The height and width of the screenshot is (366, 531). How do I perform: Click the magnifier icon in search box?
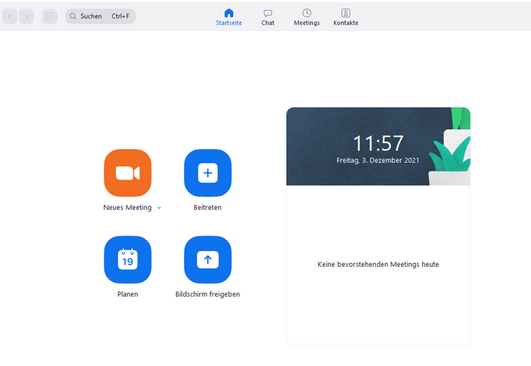[73, 16]
